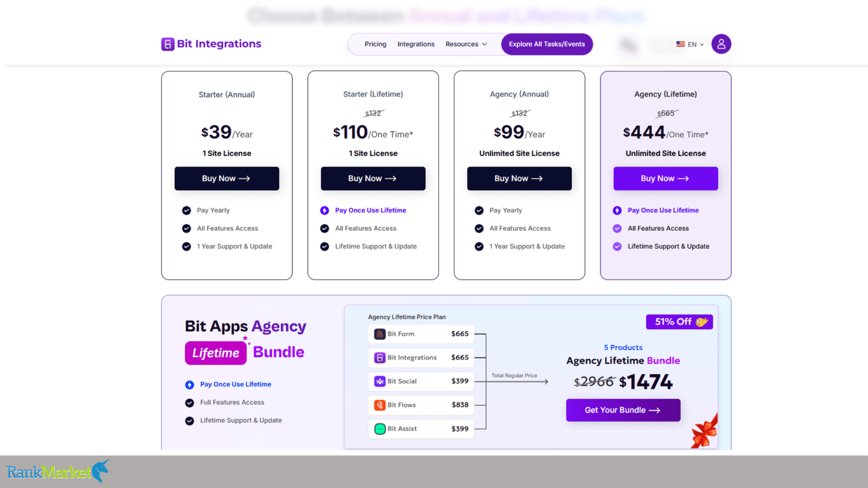Click Lifetime Support & Update in bundle section

241,421
